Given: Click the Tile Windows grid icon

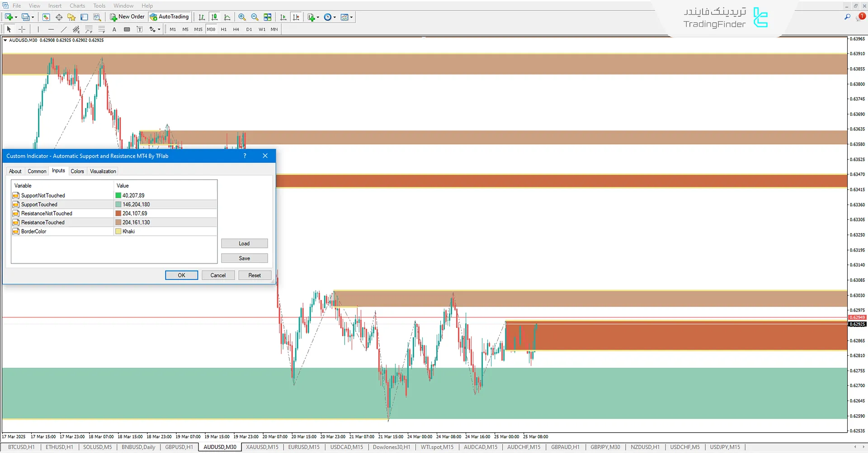Looking at the screenshot, I should [x=268, y=17].
